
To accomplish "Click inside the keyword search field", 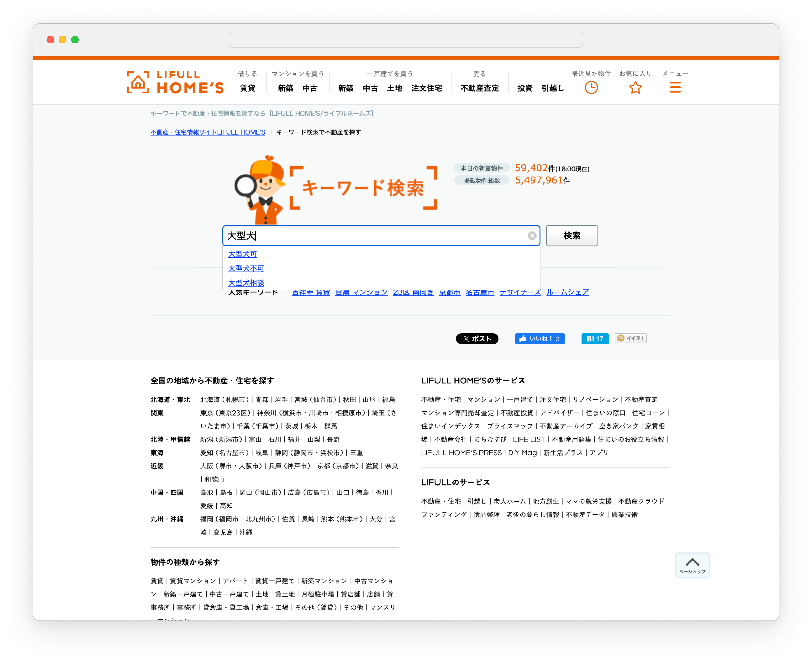I will [382, 236].
